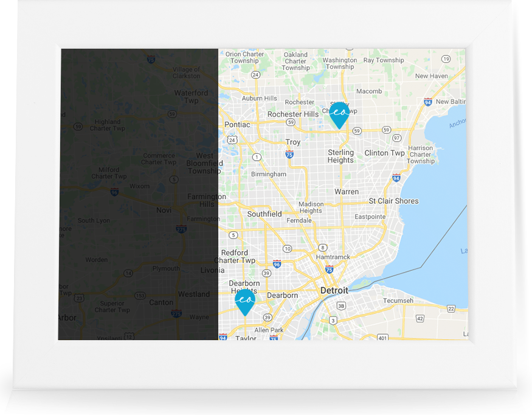532x415 pixels.
Task: Click the blue map pin near Sterling Heights
Action: coord(339,116)
